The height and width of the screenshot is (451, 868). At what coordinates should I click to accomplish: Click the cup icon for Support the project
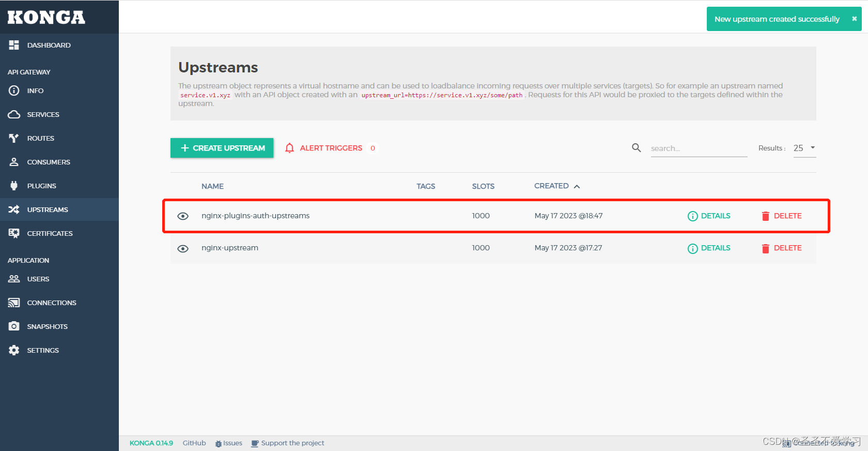click(255, 443)
